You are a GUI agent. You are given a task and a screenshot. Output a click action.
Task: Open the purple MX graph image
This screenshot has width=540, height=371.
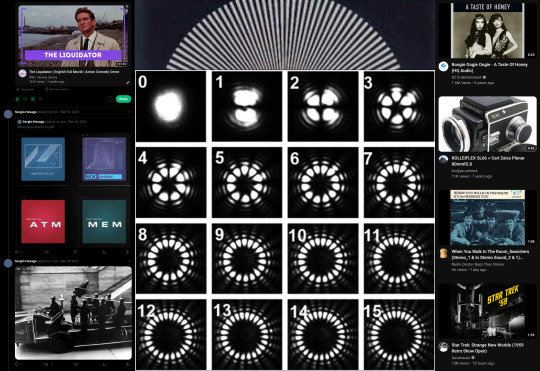click(104, 159)
